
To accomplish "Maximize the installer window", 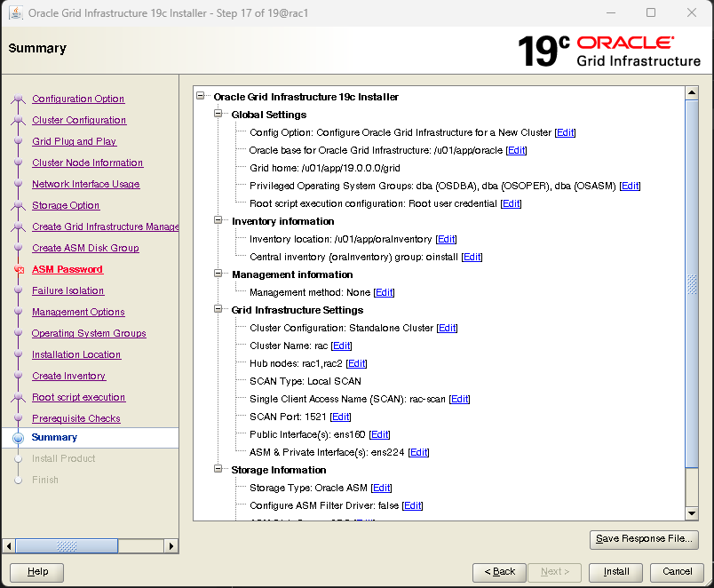I will (x=651, y=12).
